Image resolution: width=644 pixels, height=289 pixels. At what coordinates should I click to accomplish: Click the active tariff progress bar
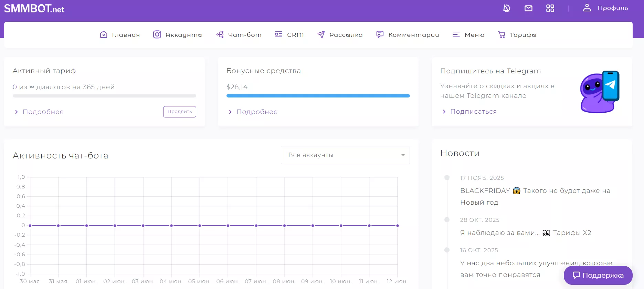pyautogui.click(x=104, y=96)
